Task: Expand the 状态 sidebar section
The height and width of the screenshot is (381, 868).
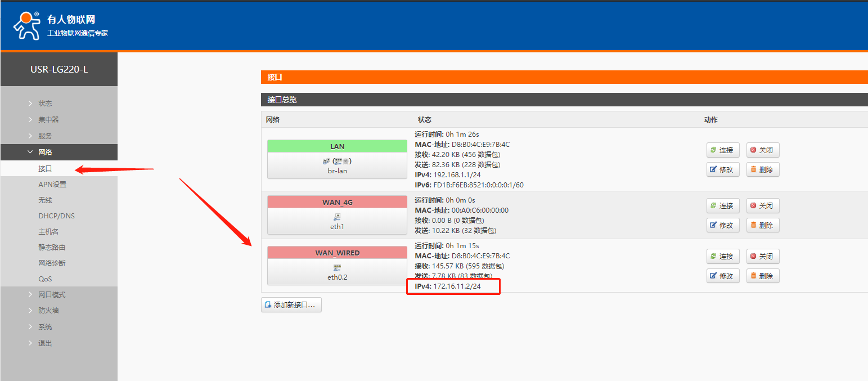Action: click(x=45, y=104)
